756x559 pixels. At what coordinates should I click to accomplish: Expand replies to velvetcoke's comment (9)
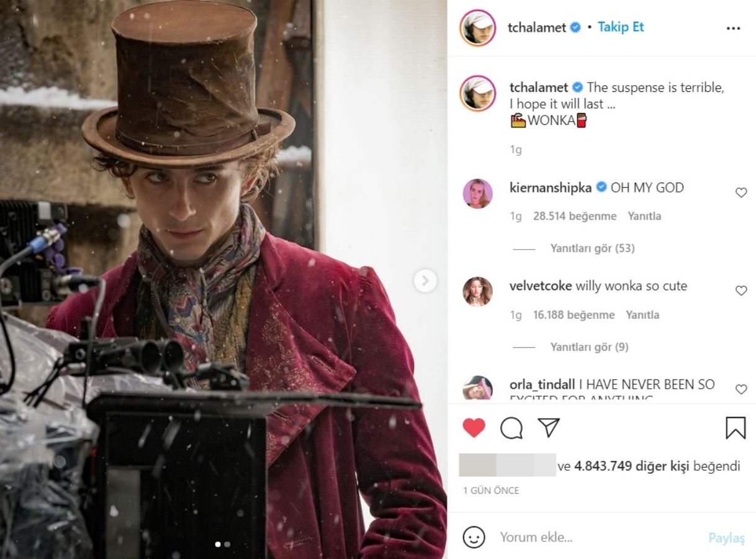pos(589,347)
